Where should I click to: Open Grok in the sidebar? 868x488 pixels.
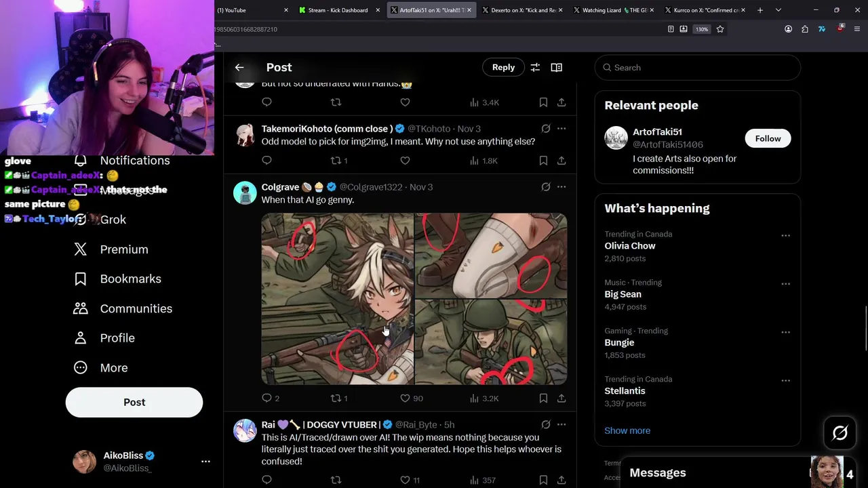[100, 220]
